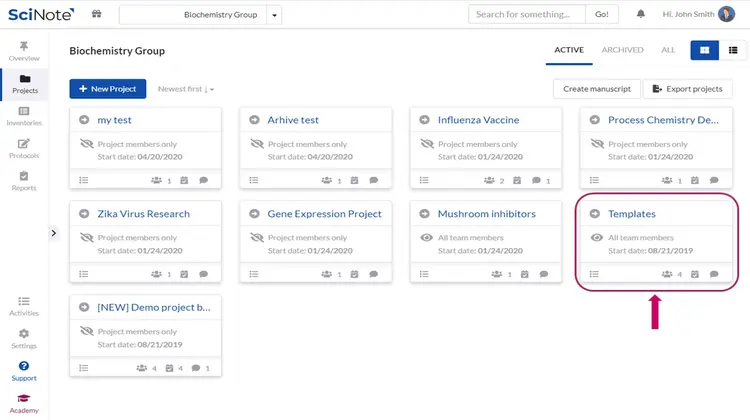
Task: Open Inventories in sidebar
Action: point(24,116)
